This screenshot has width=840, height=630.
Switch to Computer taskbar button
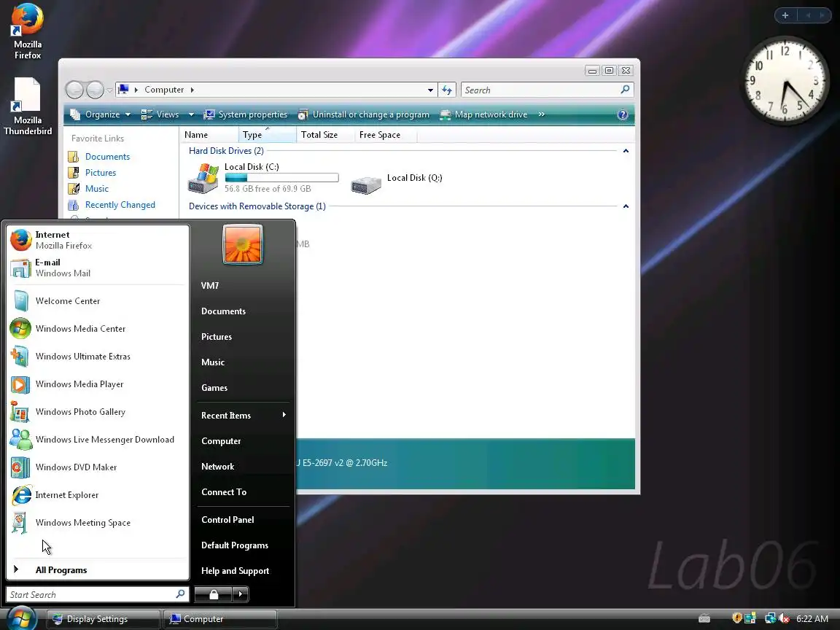[x=219, y=619]
